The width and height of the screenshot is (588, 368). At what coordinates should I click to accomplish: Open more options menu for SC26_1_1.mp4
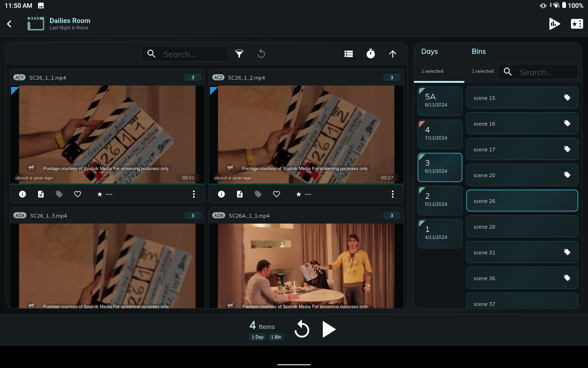pos(194,194)
